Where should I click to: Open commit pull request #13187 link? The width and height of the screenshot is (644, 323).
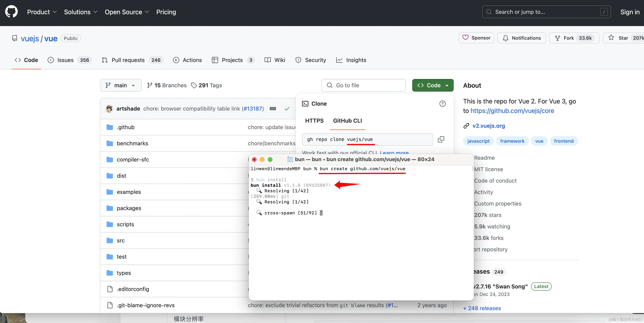pos(253,109)
